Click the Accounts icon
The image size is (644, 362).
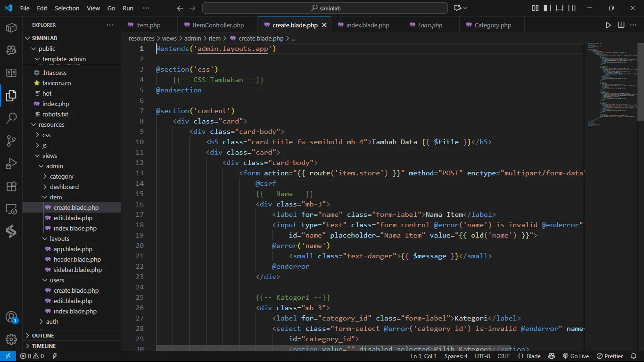click(11, 317)
